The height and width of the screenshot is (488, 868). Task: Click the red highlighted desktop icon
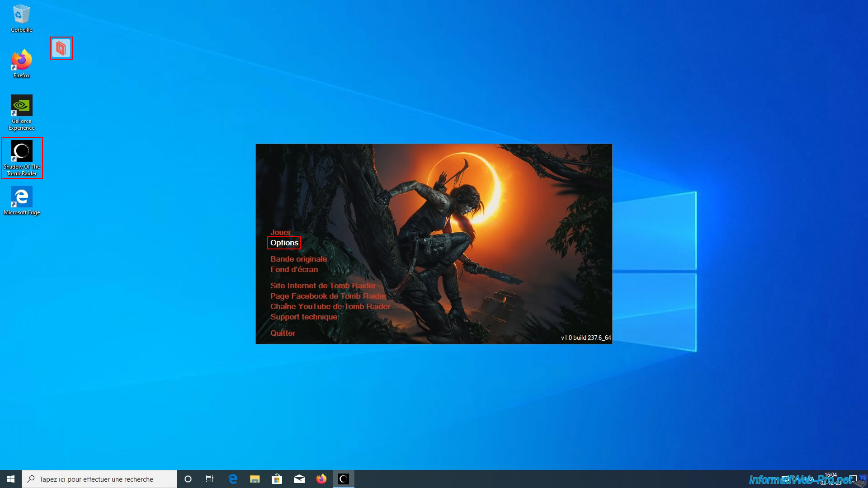coord(61,48)
